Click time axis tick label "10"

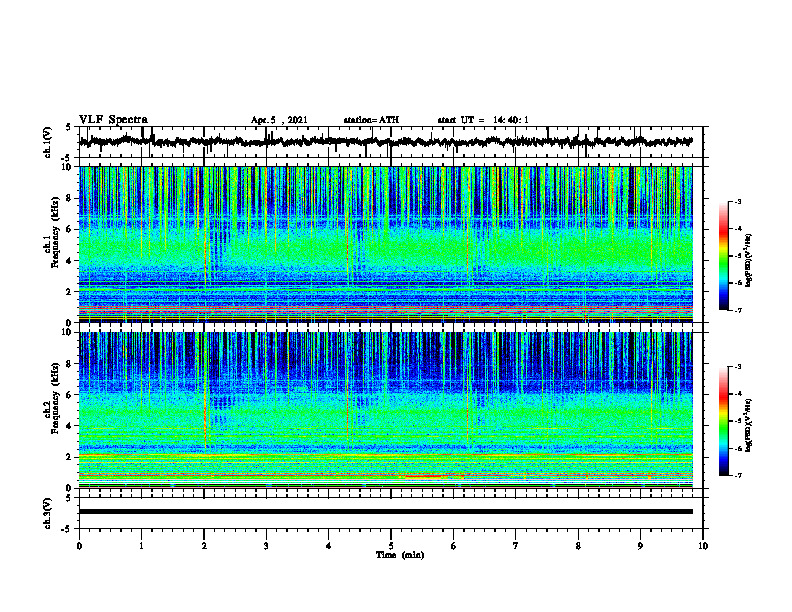(x=703, y=546)
